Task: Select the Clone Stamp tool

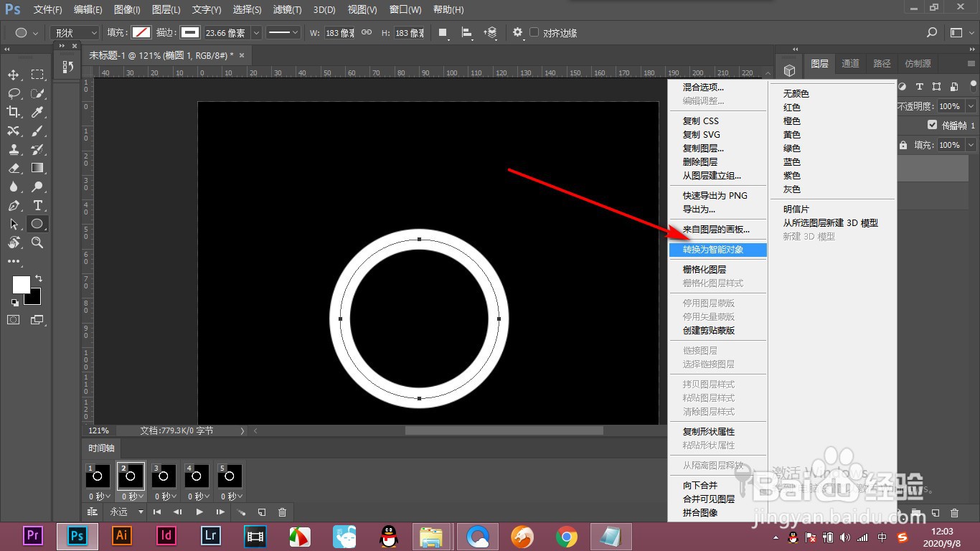Action: (14, 149)
